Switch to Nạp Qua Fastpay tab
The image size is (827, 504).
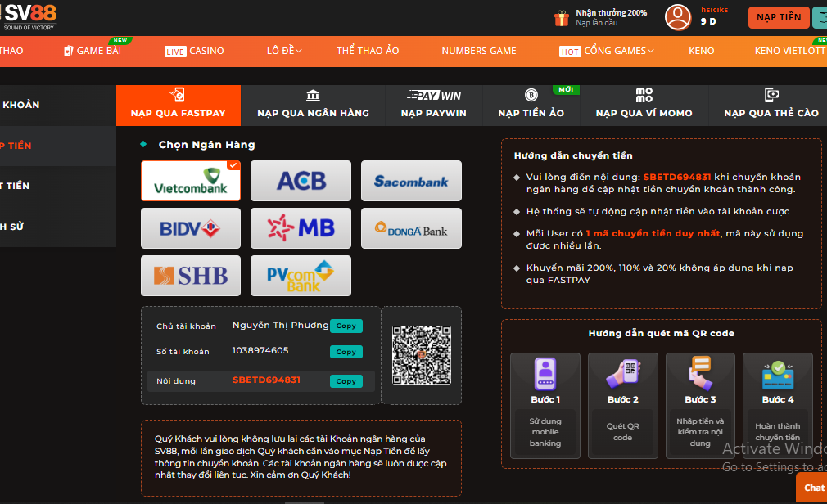point(179,106)
